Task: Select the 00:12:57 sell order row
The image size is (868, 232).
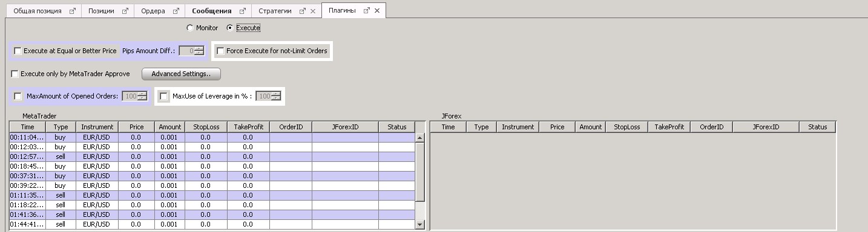Action: pyautogui.click(x=212, y=156)
